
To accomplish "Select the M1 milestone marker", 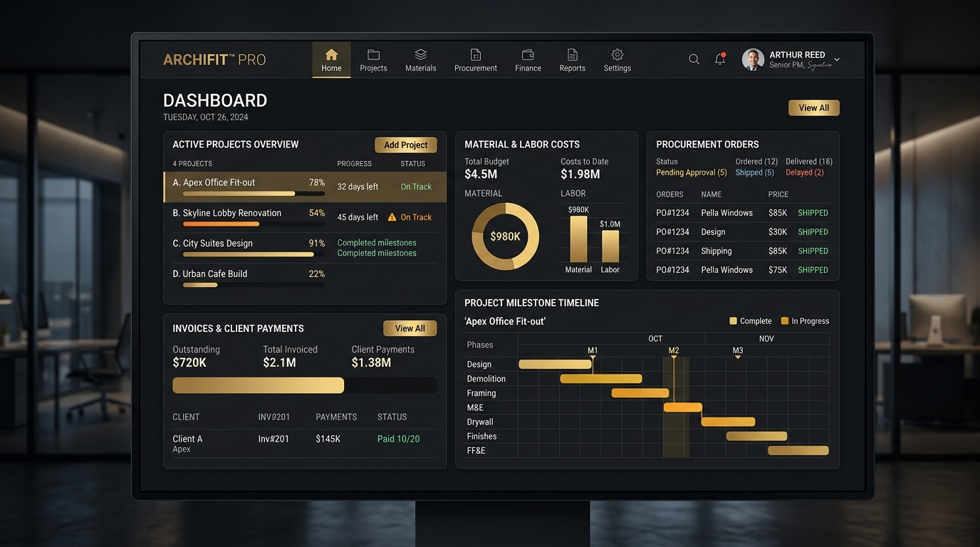I will (x=593, y=353).
